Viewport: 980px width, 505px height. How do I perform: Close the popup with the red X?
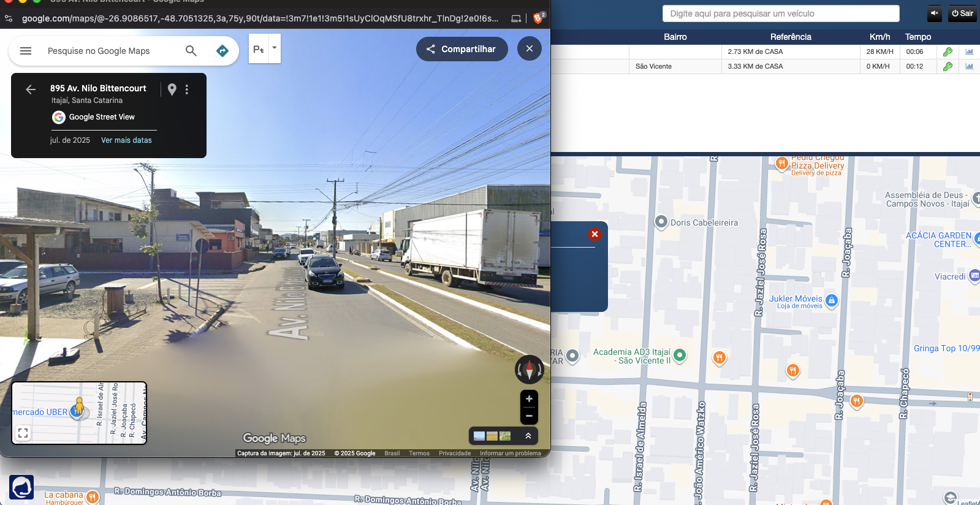point(594,234)
